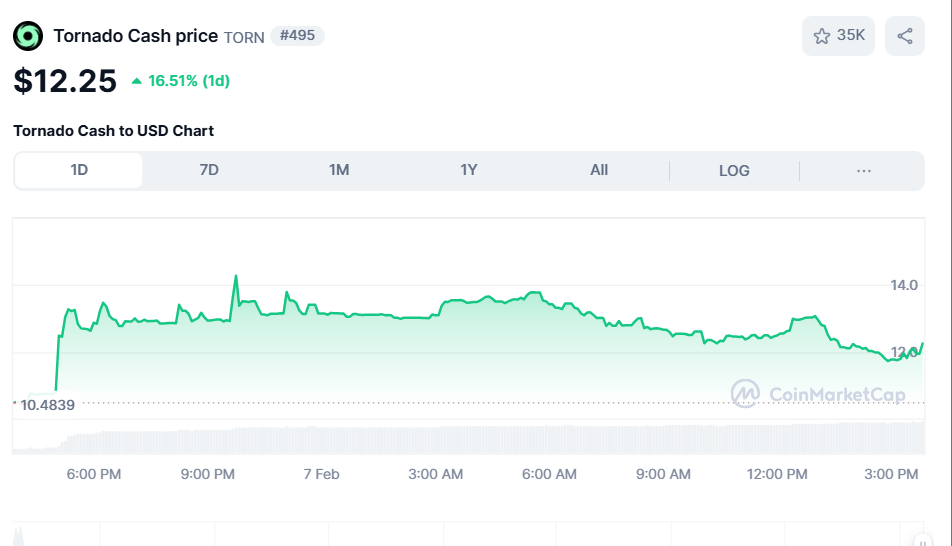Click the 10.4839 opening price label
952x546 pixels.
click(47, 405)
